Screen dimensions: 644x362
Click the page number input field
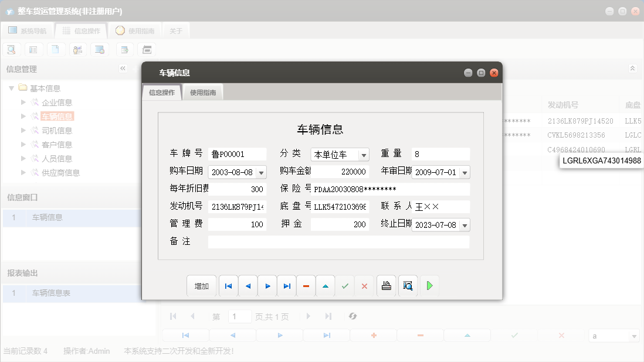tap(239, 316)
